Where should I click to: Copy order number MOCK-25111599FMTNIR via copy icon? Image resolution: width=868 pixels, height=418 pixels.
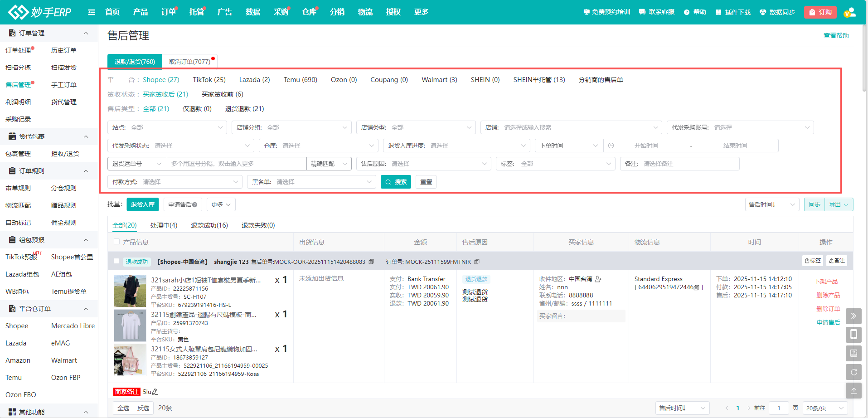[x=477, y=262]
